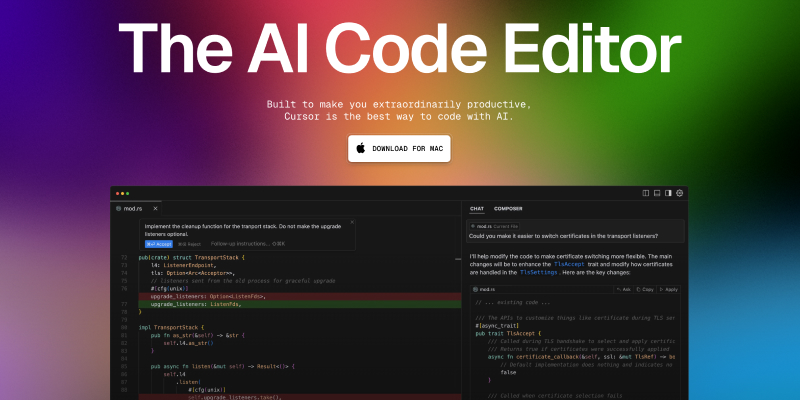Viewport: 800px width, 400px height.
Task: Click '#[async_trait]' in the chat snippet
Action: coord(497,326)
